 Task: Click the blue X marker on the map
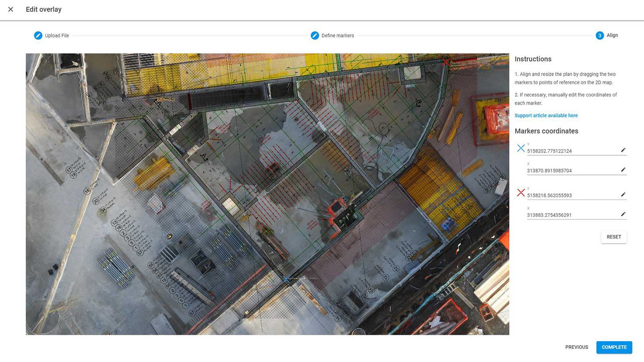click(x=286, y=280)
